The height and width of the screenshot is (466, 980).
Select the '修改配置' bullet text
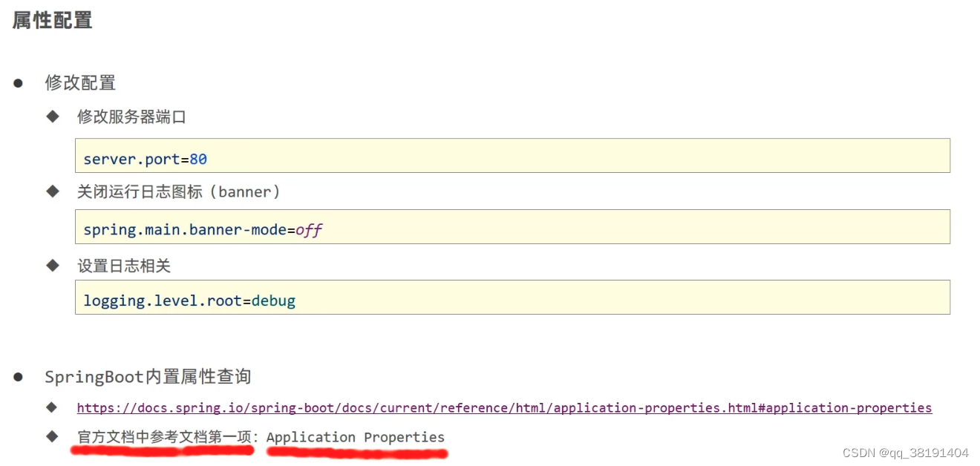pyautogui.click(x=80, y=82)
